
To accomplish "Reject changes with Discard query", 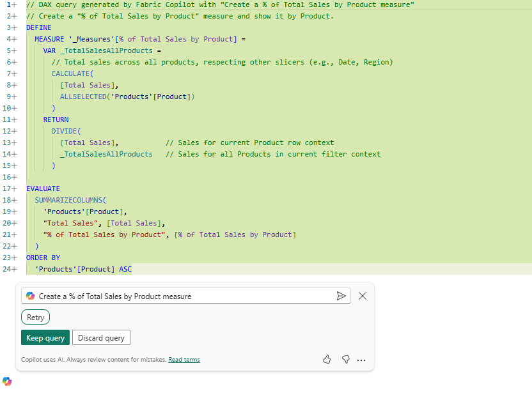I will coord(101,338).
